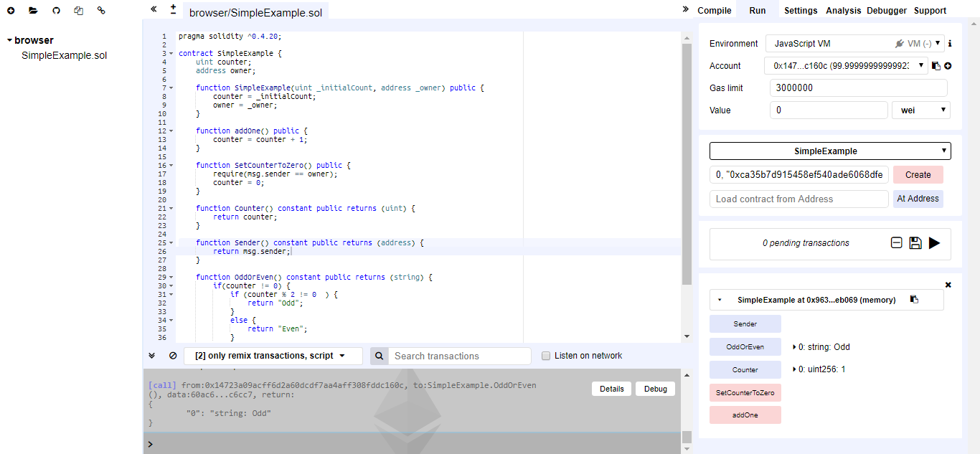Publish files to GitHub gist icon
Image resolution: width=980 pixels, height=454 pixels.
[x=57, y=11]
